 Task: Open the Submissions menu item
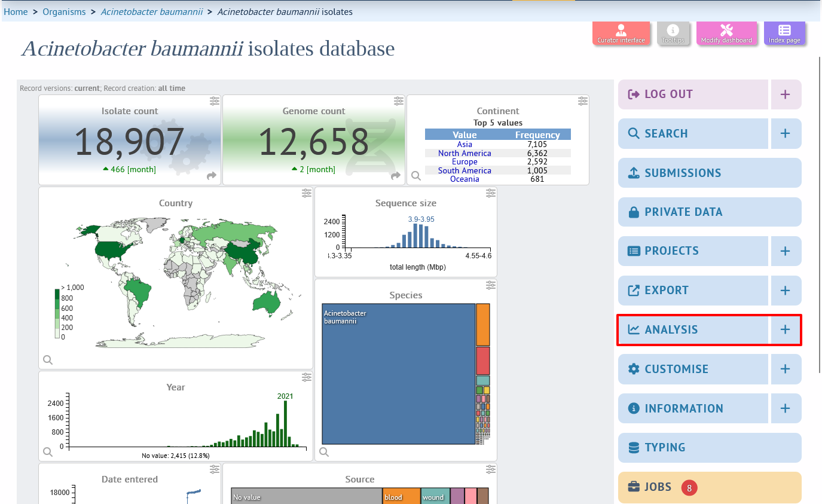[x=710, y=173]
